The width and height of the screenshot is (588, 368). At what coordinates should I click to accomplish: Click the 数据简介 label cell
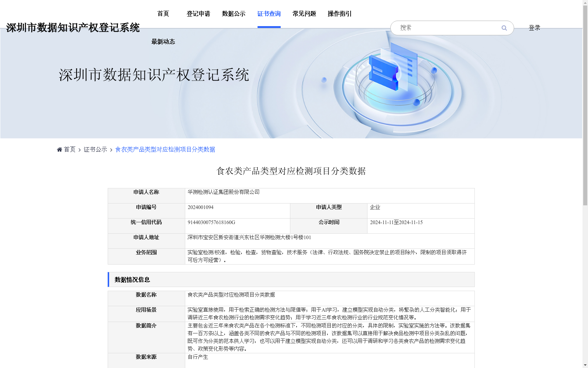146,337
